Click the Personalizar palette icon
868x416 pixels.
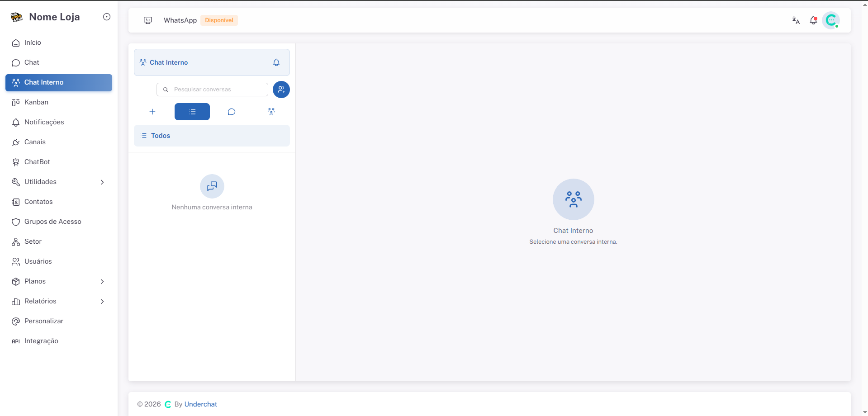pyautogui.click(x=16, y=321)
